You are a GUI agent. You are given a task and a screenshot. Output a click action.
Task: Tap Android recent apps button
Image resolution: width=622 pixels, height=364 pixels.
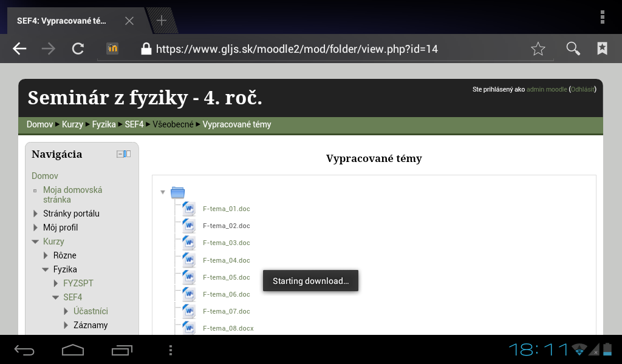121,349
